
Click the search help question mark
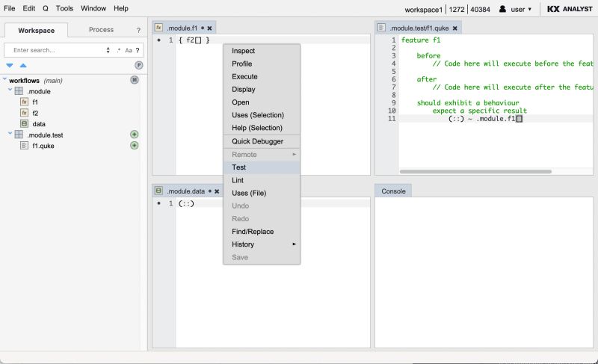pyautogui.click(x=138, y=50)
